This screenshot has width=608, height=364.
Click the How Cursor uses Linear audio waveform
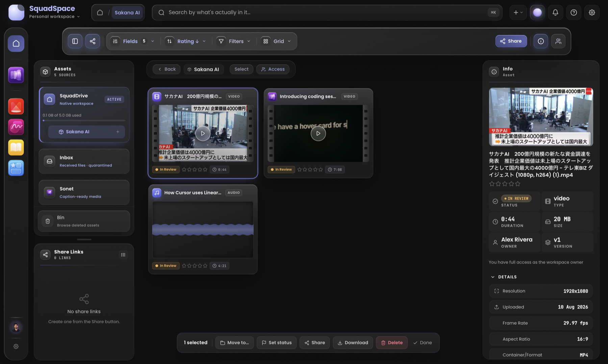pyautogui.click(x=203, y=230)
